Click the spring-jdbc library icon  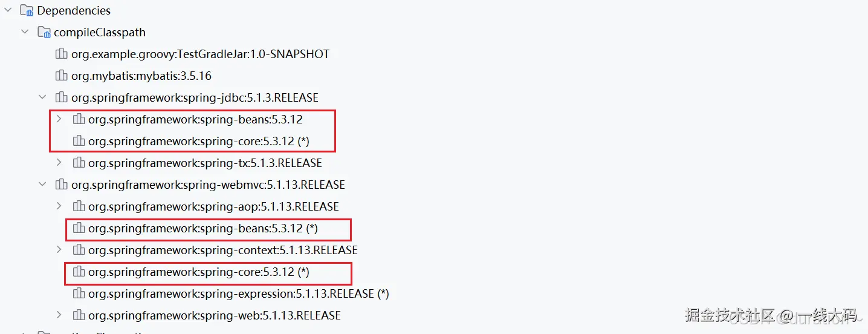pos(61,97)
